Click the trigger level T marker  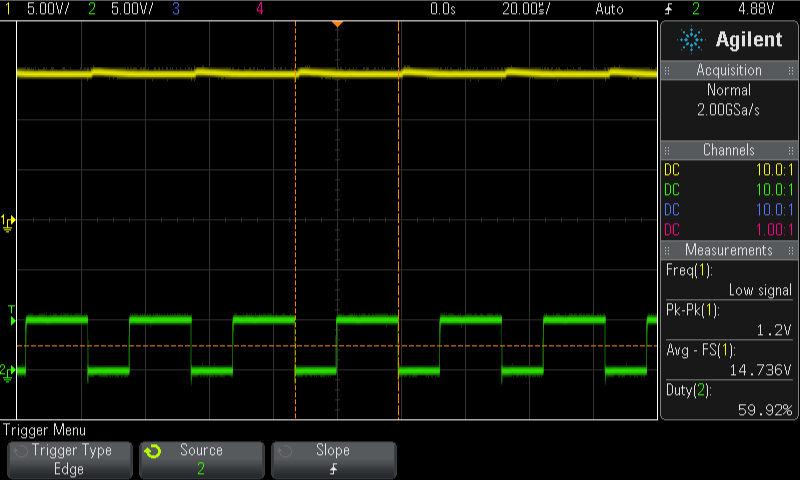12,315
